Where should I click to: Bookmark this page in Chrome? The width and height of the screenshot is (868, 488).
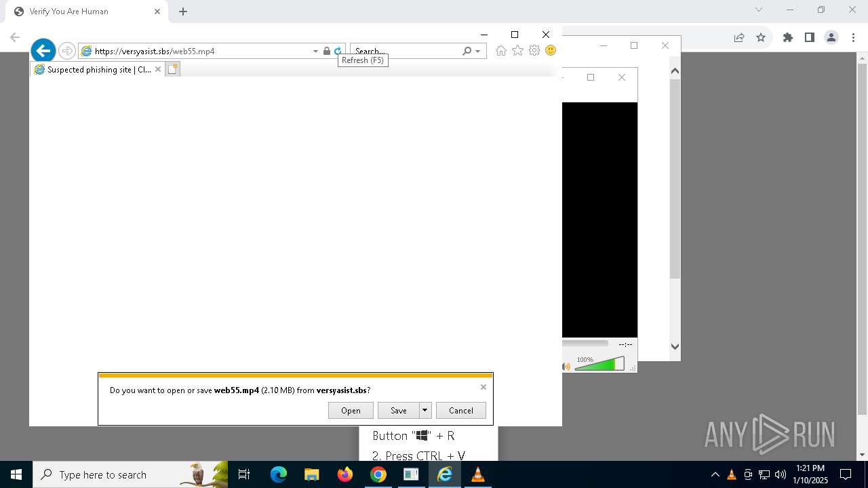[x=761, y=37]
